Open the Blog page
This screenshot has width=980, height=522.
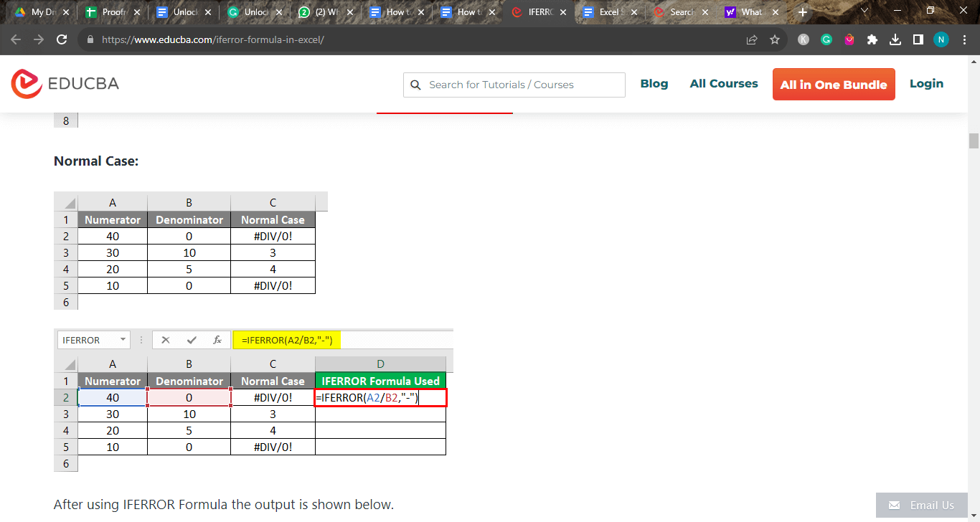coord(654,84)
